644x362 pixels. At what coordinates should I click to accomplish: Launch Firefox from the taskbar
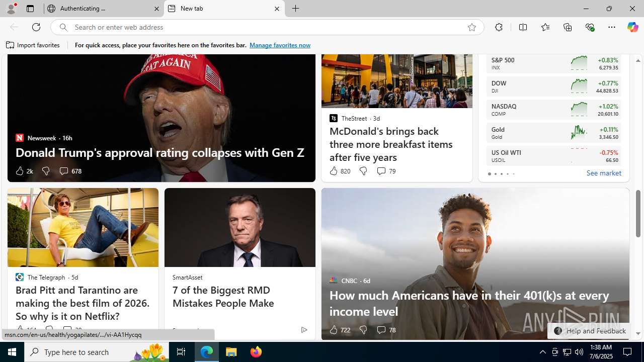pos(256,352)
